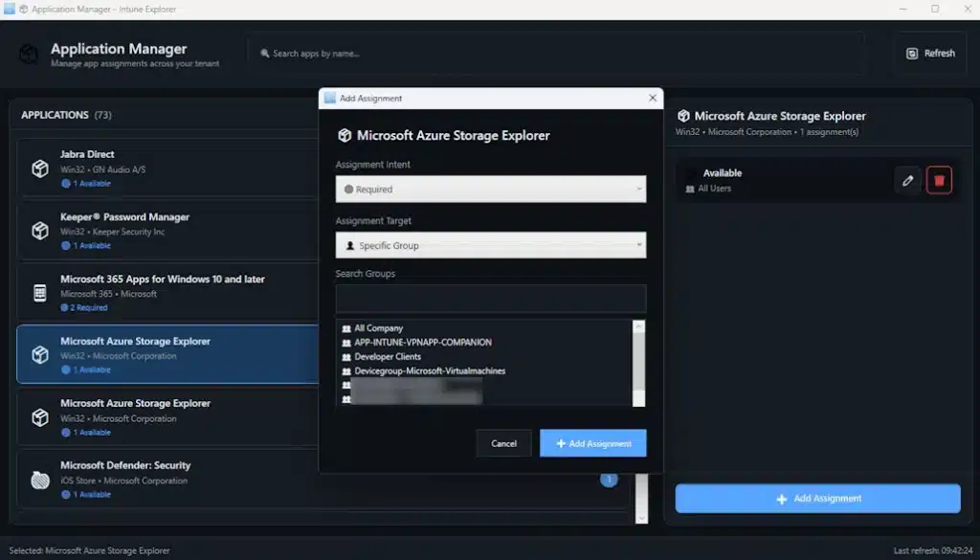Choose Devicegroup-Microsoft-Virtualmachines in group list

pos(430,371)
